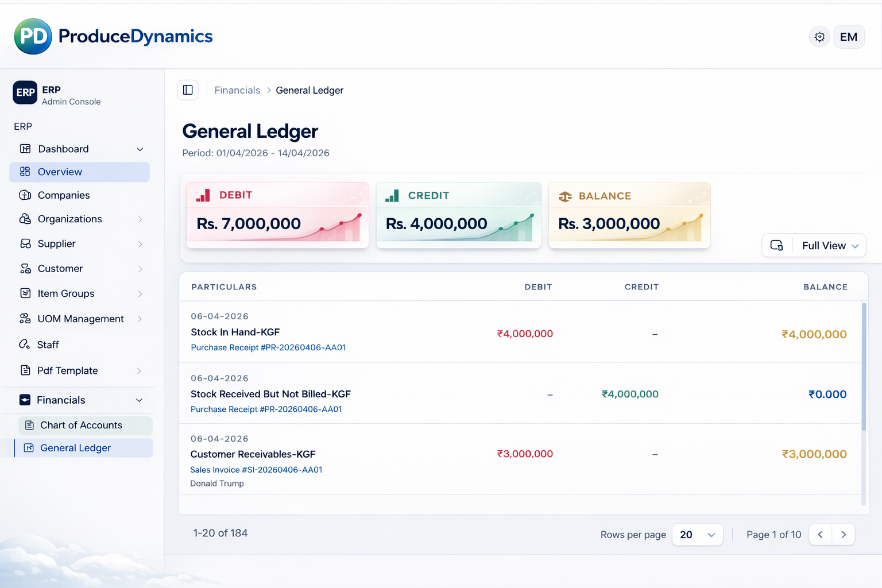The height and width of the screenshot is (588, 882).
Task: Select the Item Groups icon
Action: coord(26,293)
